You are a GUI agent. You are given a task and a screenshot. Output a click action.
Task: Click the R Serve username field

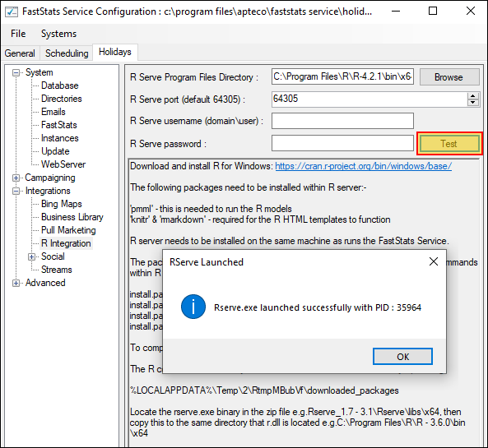(342, 121)
